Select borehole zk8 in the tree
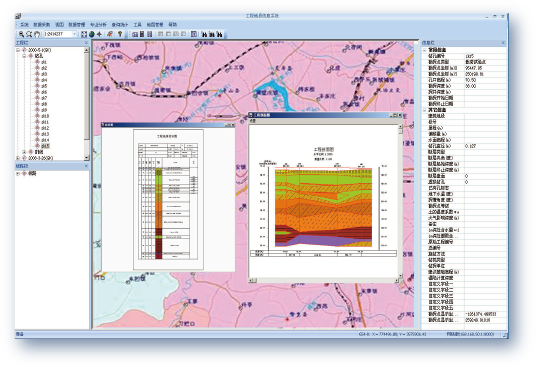Viewport: 536px width, 367px height. pos(44,104)
